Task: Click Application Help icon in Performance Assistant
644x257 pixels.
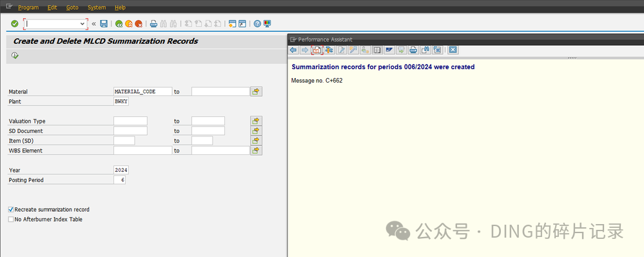Action: coord(317,50)
